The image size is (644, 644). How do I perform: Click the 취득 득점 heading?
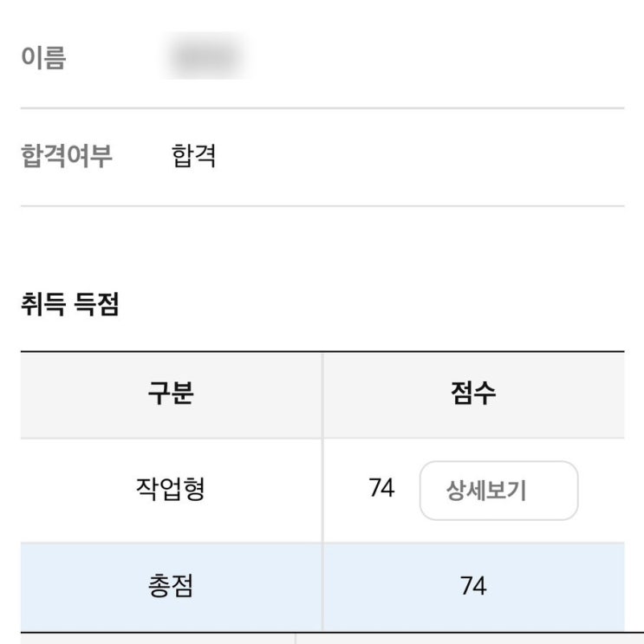(x=69, y=305)
